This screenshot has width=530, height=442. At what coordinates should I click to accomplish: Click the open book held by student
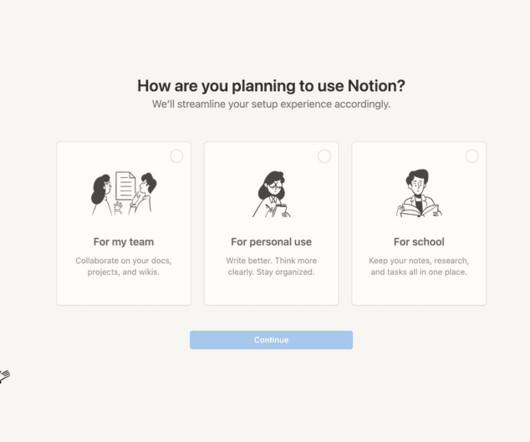coord(419,210)
